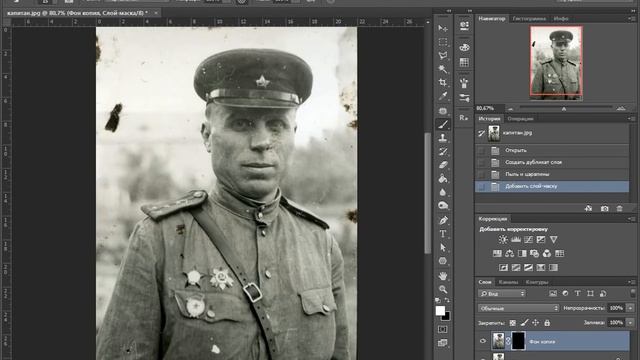Toggle visibility of Фон копия layer
Image resolution: width=640 pixels, height=360 pixels.
483,341
